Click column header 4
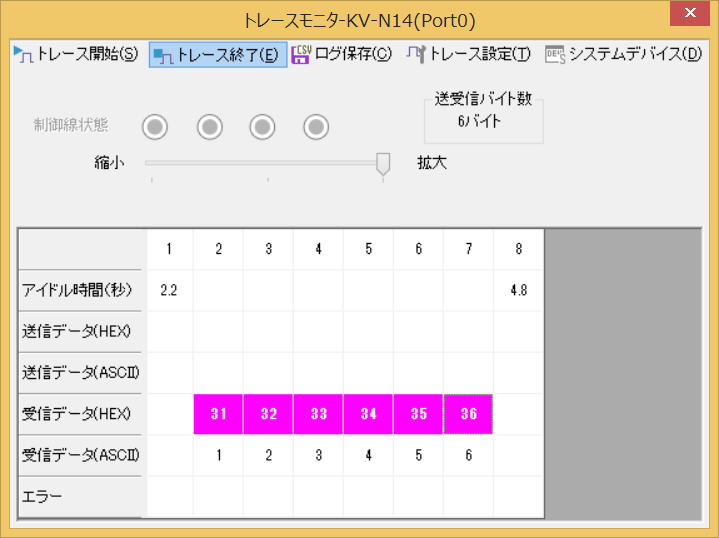The image size is (719, 538). pyautogui.click(x=318, y=249)
